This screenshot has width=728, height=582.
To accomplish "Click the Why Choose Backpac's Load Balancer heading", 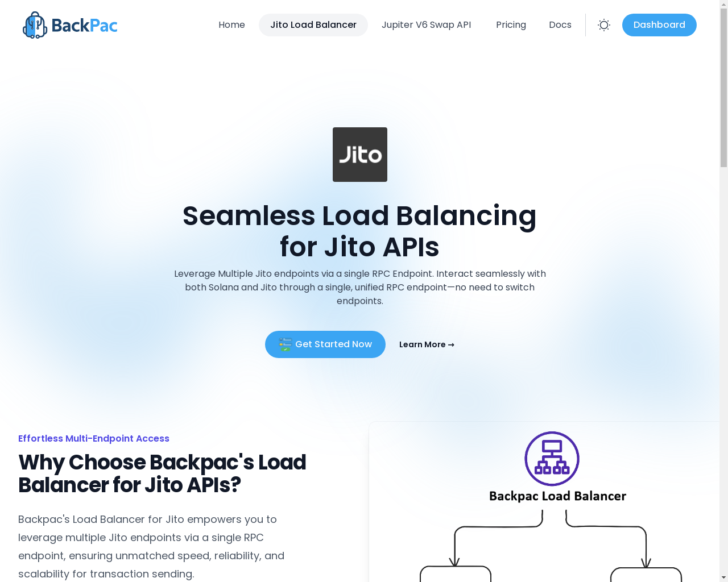I will point(162,473).
